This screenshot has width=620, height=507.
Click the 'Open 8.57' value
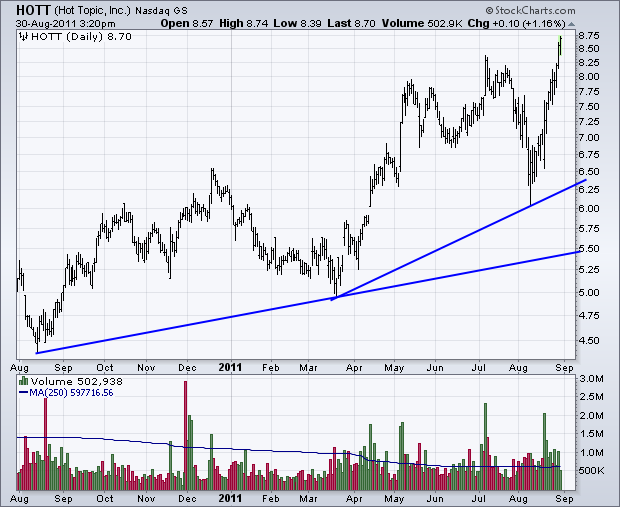pyautogui.click(x=187, y=24)
